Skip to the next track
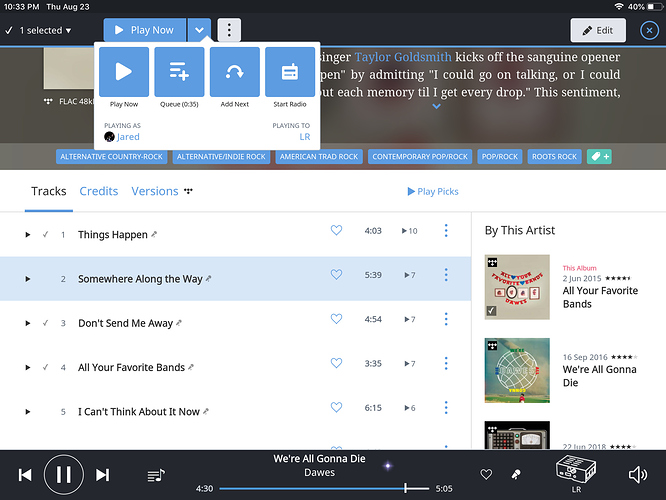 click(x=102, y=475)
